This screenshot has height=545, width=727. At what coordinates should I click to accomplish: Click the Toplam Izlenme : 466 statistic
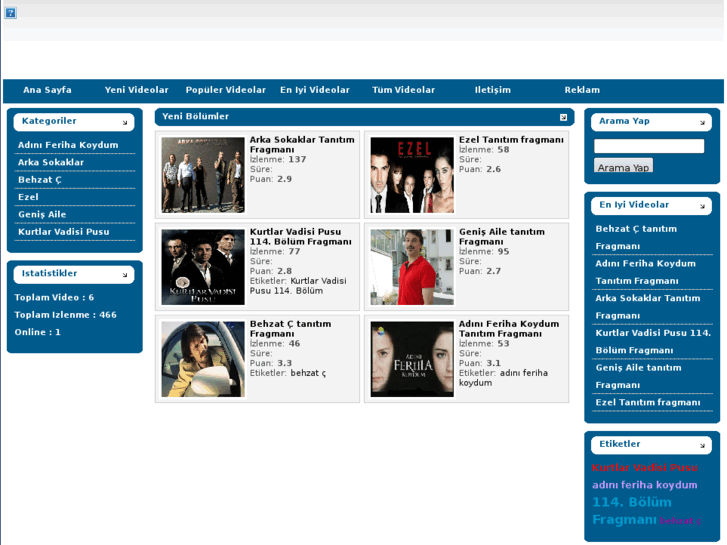65,315
